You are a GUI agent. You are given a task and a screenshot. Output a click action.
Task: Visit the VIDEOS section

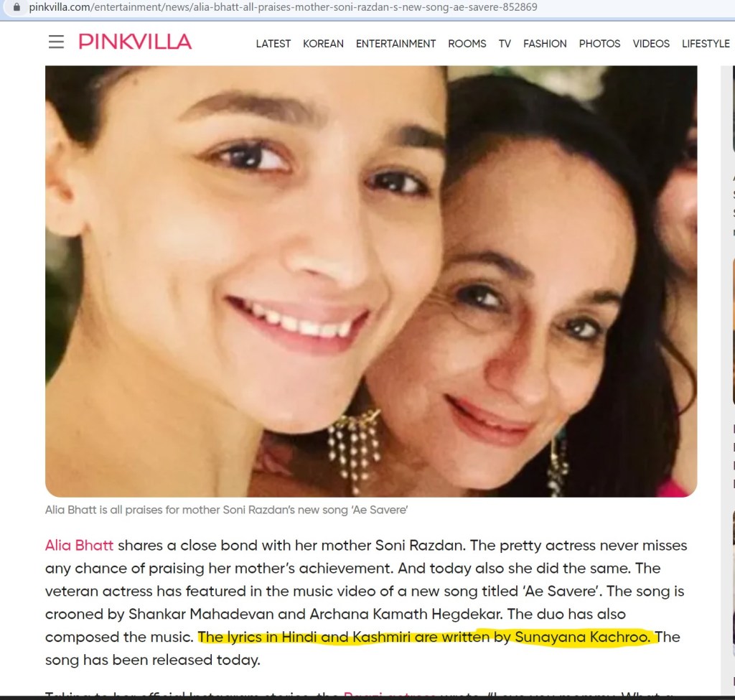click(x=651, y=44)
